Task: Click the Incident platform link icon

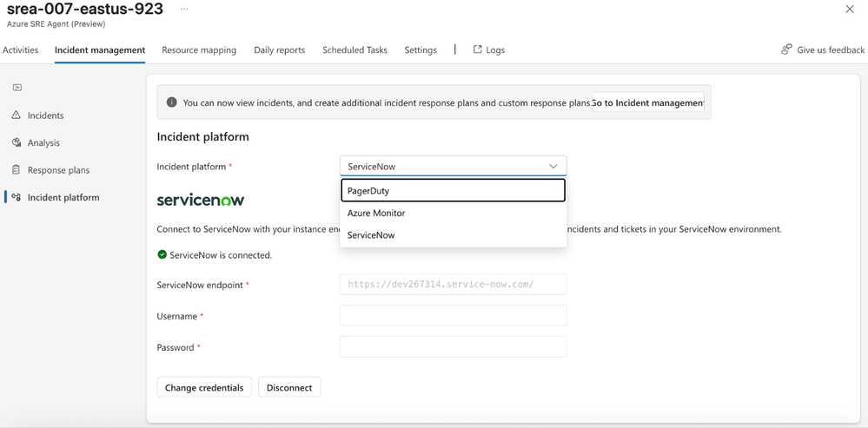Action: coord(17,197)
